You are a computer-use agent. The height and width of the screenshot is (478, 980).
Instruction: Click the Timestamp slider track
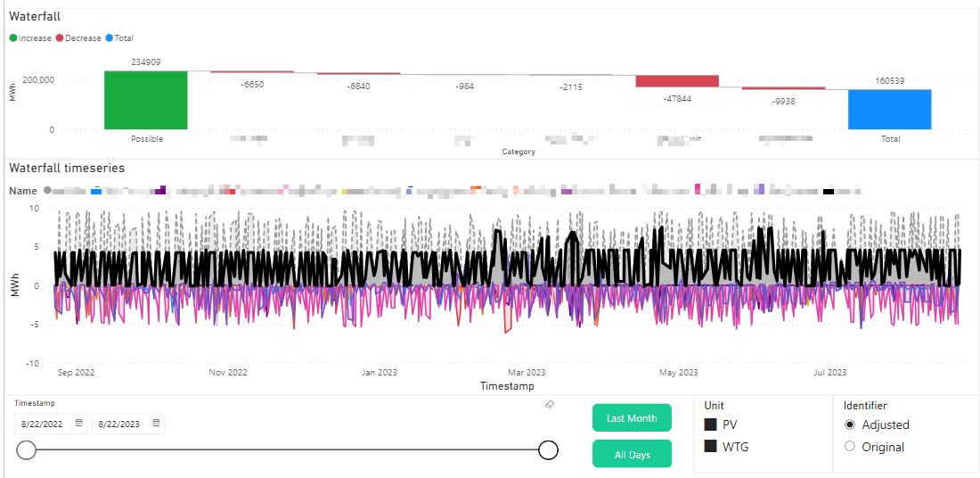pyautogui.click(x=288, y=449)
